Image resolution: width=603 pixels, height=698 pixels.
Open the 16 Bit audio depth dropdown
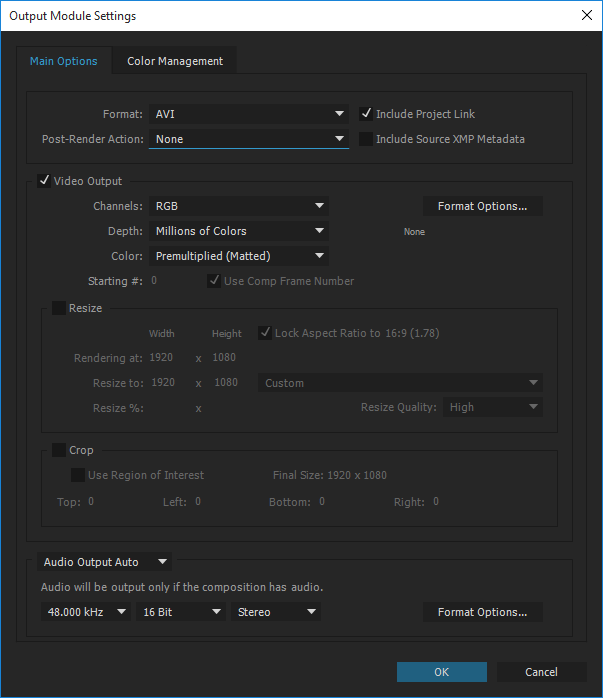pos(181,612)
